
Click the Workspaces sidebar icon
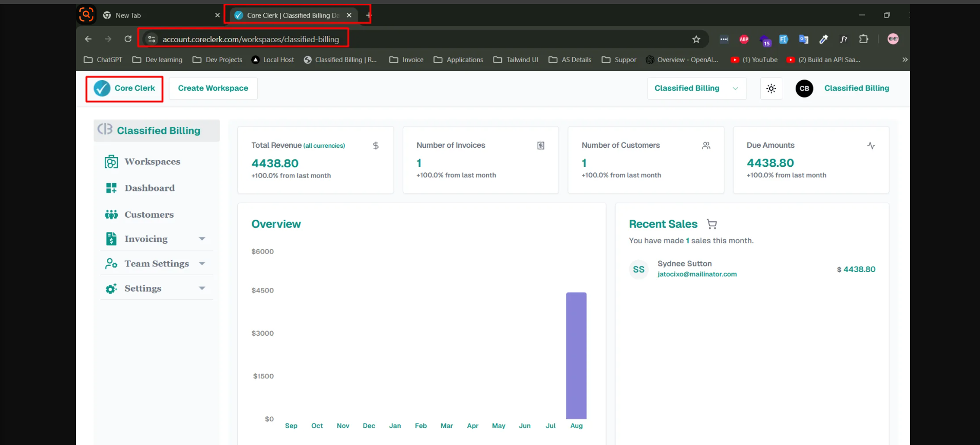[111, 162]
